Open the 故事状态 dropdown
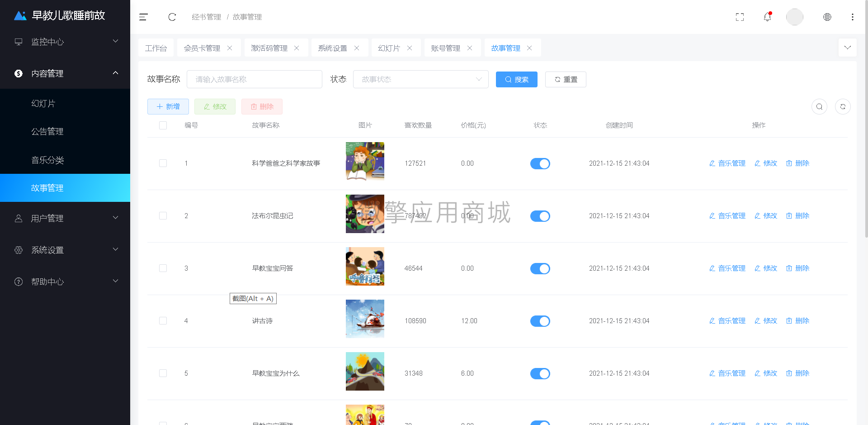The image size is (868, 425). pyautogui.click(x=420, y=79)
